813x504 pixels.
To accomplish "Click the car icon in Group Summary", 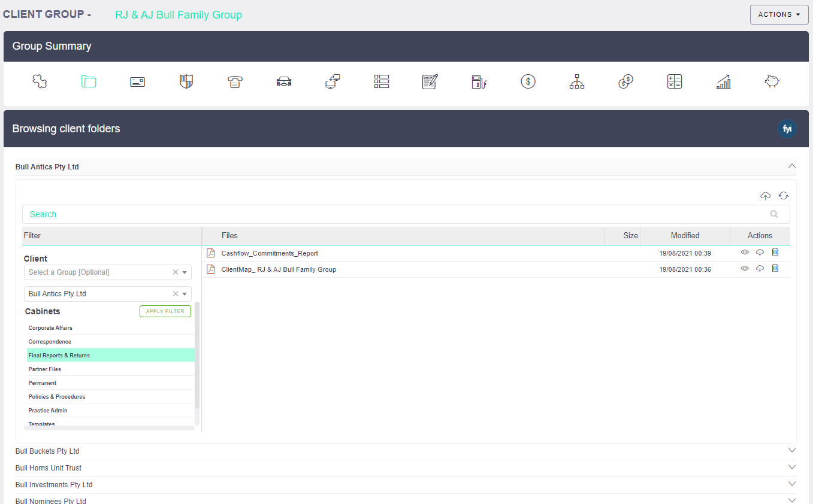I will tap(284, 82).
